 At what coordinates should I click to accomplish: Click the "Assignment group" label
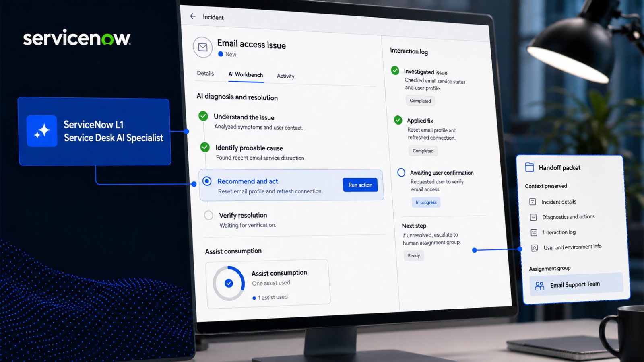pyautogui.click(x=549, y=269)
